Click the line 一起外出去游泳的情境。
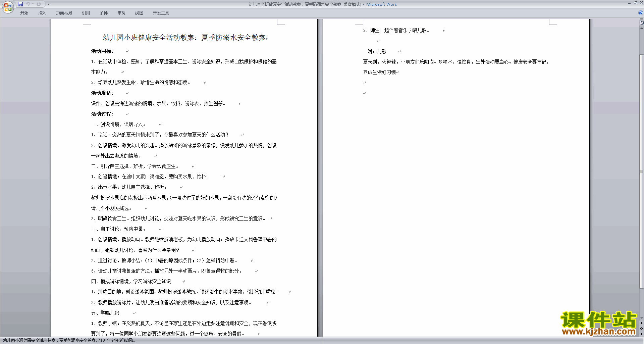Viewport: 644px width, 344px height. click(116, 156)
